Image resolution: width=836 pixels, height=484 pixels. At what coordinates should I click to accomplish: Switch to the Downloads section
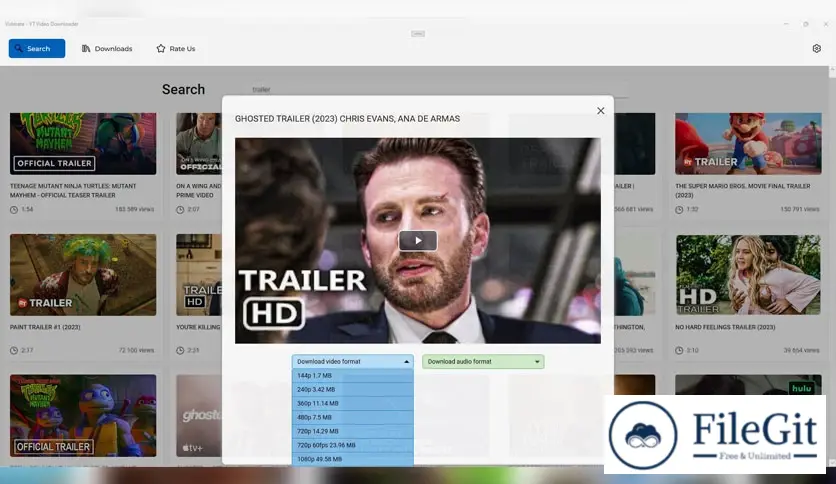coord(107,49)
